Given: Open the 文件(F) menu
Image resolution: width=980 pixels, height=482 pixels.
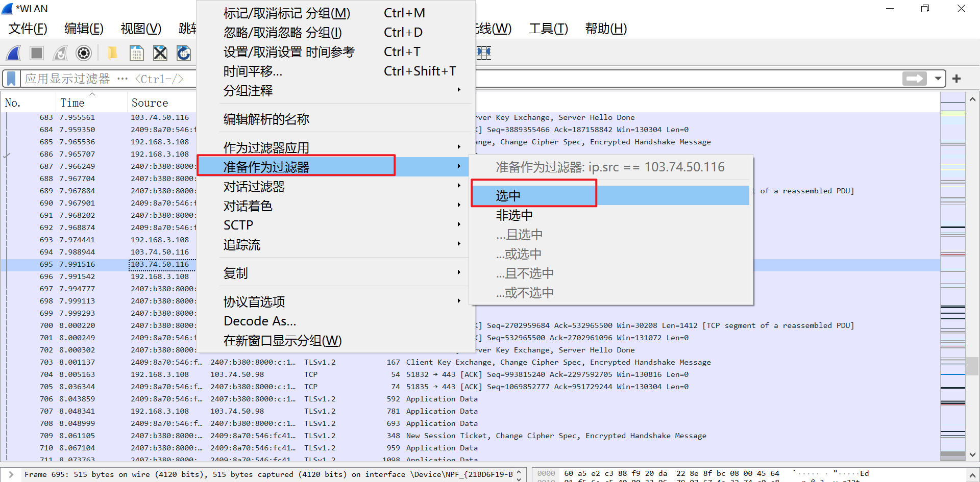Looking at the screenshot, I should pyautogui.click(x=28, y=29).
